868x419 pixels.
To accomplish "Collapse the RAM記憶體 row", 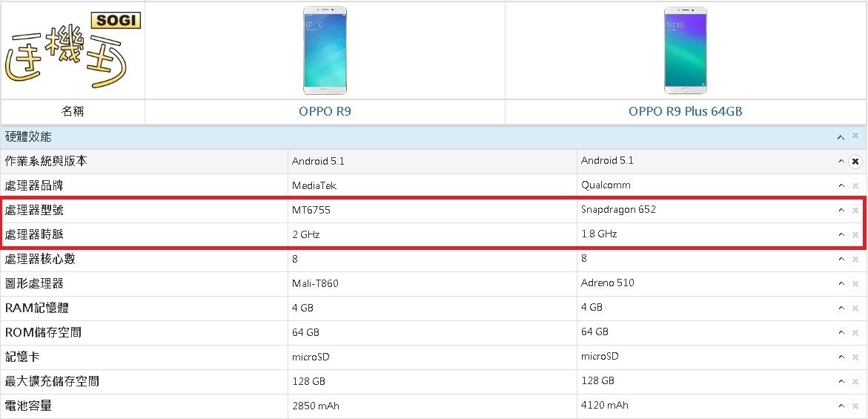I will [x=841, y=309].
